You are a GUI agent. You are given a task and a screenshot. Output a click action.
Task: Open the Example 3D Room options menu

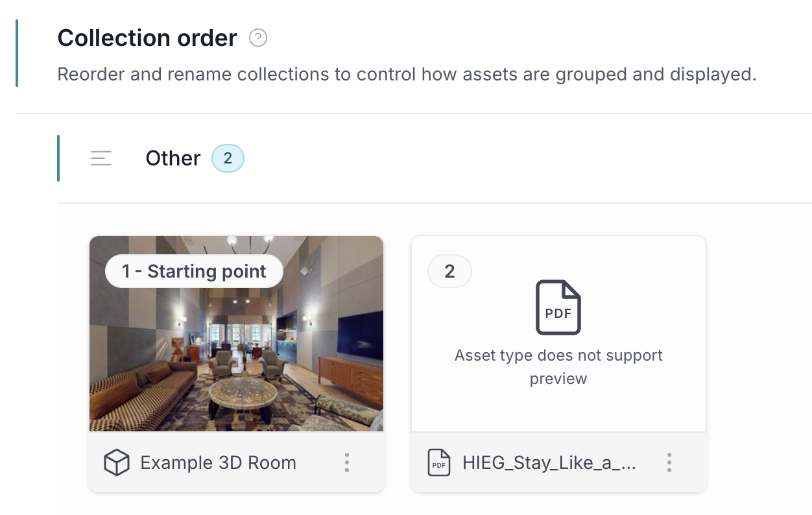coord(347,462)
